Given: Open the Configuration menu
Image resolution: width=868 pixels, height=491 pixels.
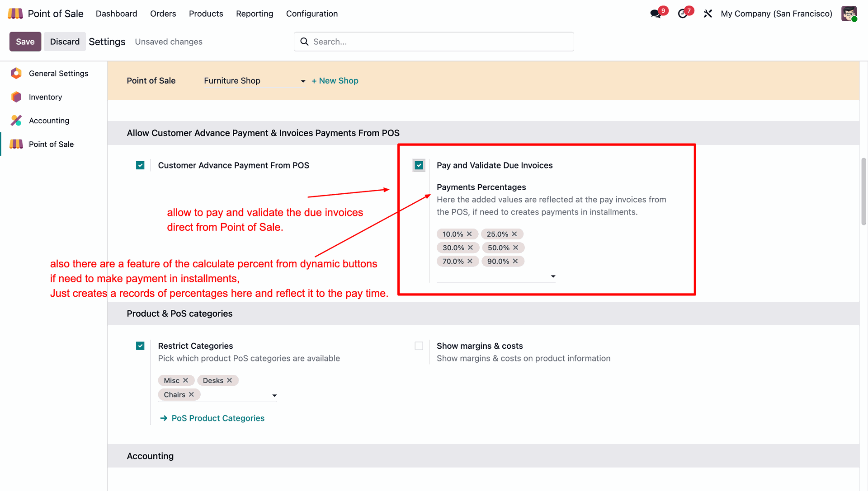Looking at the screenshot, I should (x=312, y=14).
